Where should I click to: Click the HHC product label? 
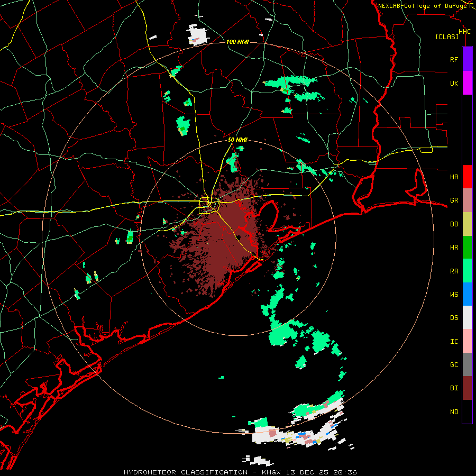(464, 32)
